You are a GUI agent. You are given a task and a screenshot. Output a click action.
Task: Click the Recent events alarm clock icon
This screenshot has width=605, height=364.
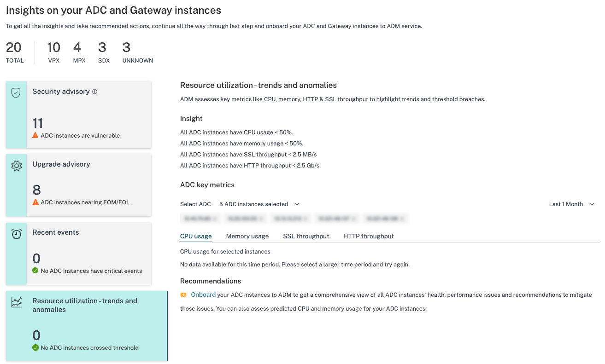point(16,234)
